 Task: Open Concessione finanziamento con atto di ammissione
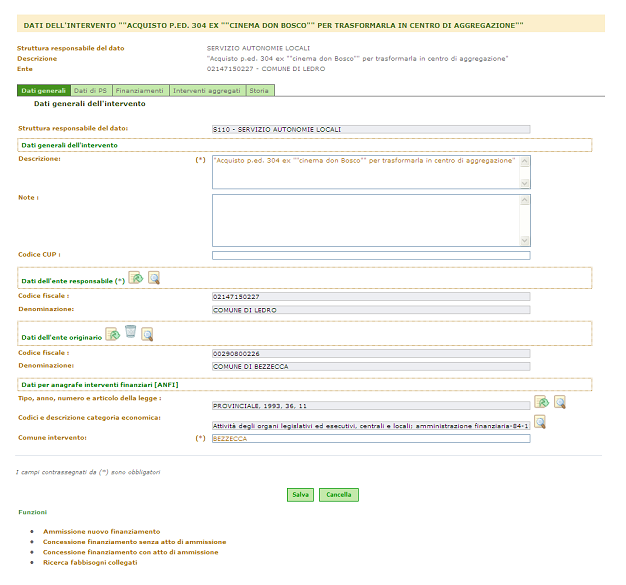(x=131, y=552)
